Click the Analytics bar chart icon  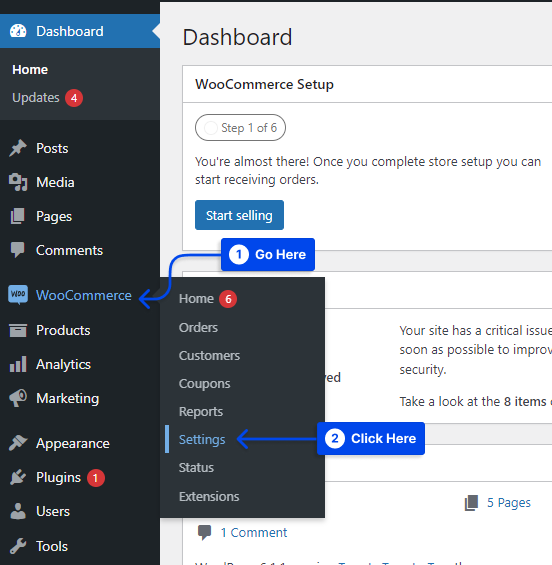pyautogui.click(x=18, y=364)
